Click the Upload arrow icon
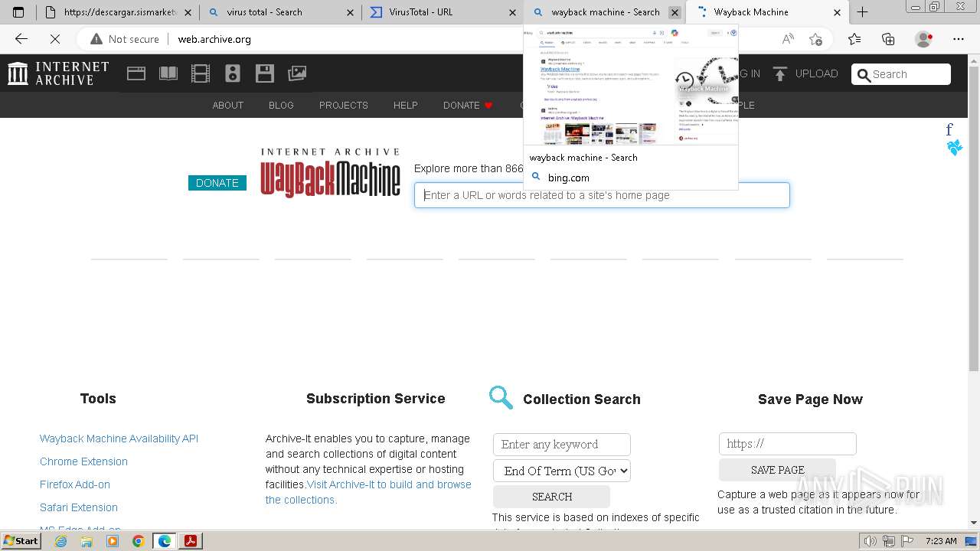Viewport: 980px width, 551px height. point(780,73)
